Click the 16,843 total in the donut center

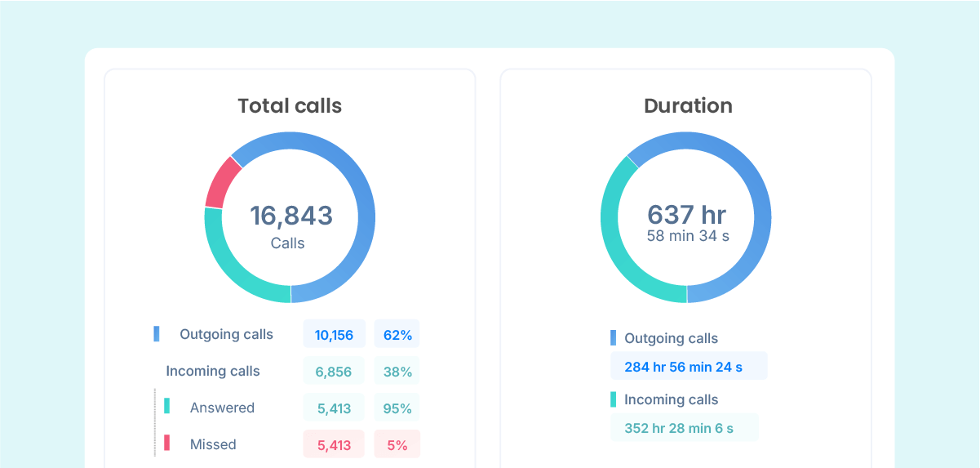tap(290, 216)
